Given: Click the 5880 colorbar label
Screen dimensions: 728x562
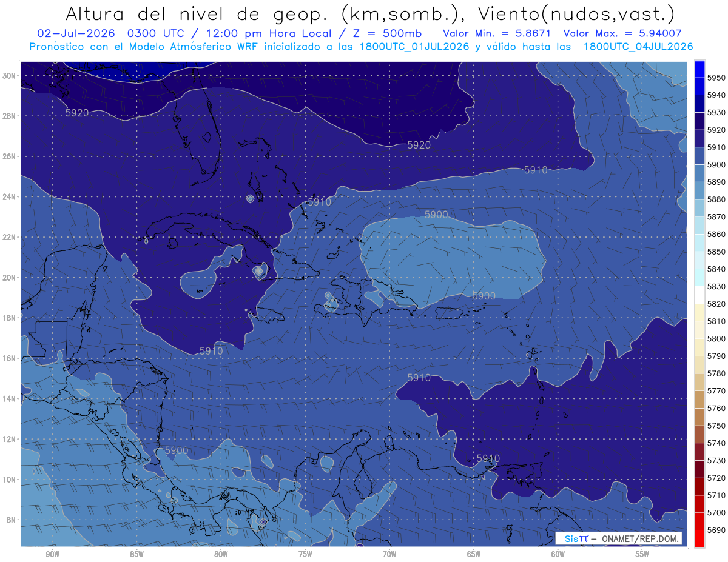Looking at the screenshot, I should [x=716, y=199].
